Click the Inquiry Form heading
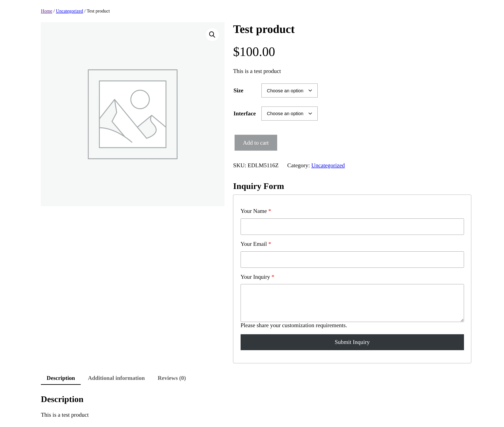The width and height of the screenshot is (504, 427). pos(258,186)
